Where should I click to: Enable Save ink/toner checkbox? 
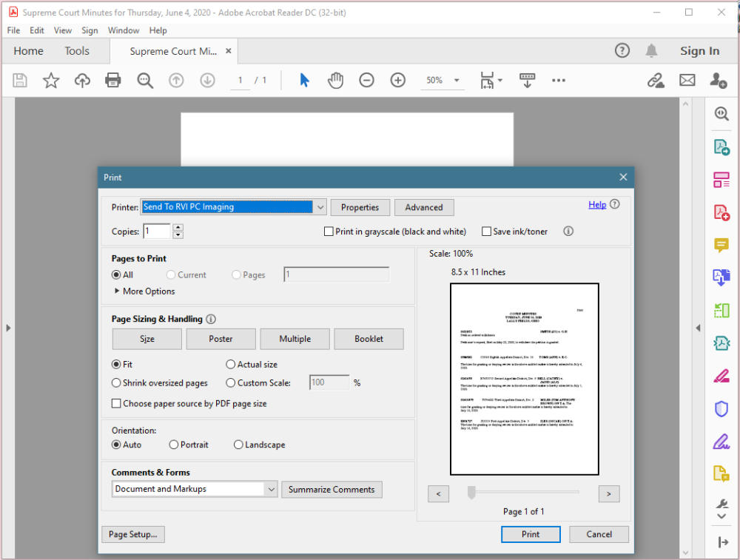pos(486,232)
